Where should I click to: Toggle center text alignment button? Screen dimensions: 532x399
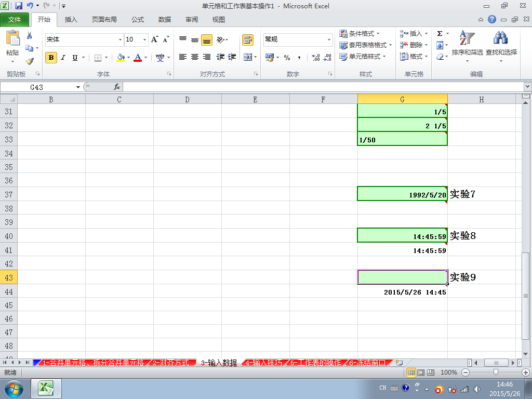click(x=195, y=57)
